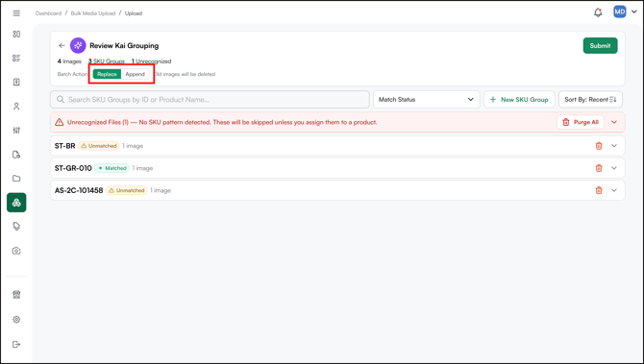The width and height of the screenshot is (644, 364).
Task: Open the sliders settings sidebar icon
Action: point(16,131)
